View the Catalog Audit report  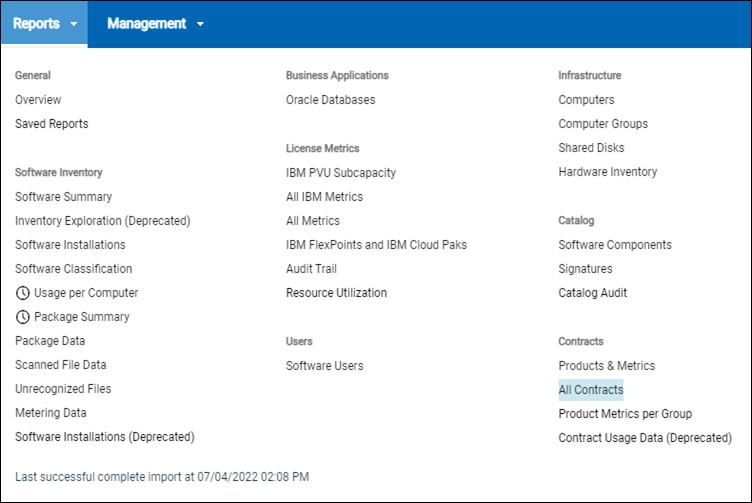tap(593, 293)
